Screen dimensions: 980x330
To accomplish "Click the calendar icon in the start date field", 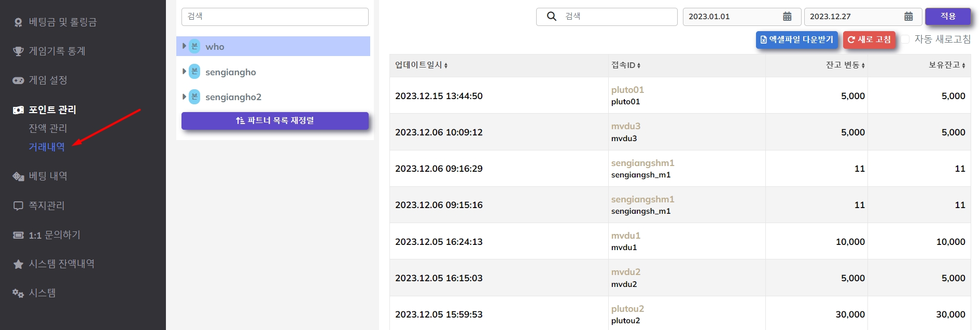I will [787, 17].
